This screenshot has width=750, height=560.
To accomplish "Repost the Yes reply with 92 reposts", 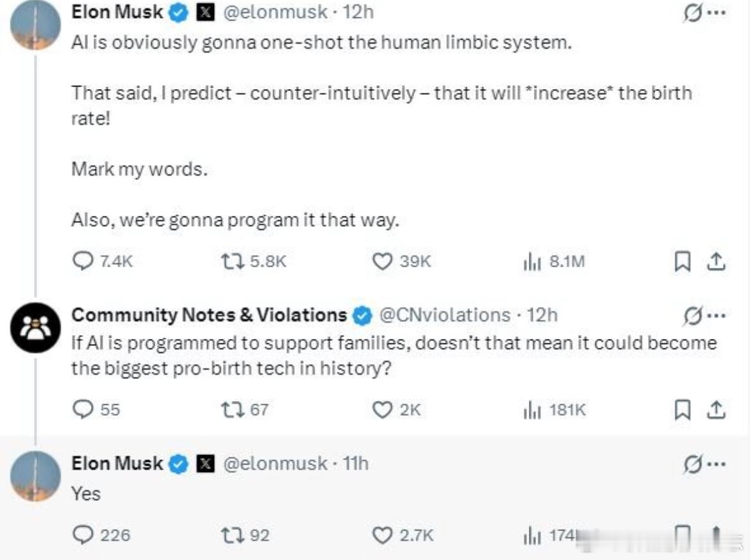I will tap(233, 535).
